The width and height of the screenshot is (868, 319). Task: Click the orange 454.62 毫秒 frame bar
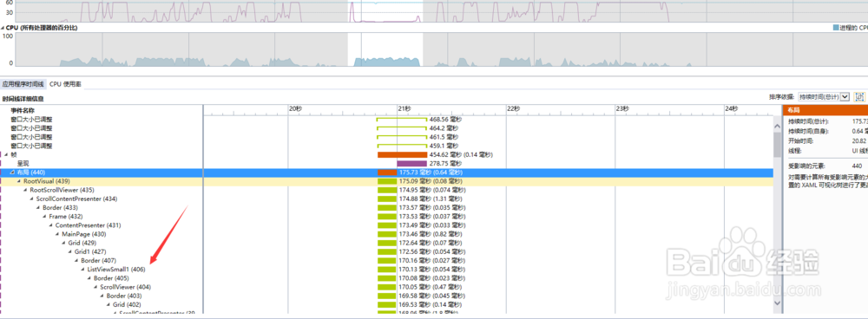pos(402,155)
